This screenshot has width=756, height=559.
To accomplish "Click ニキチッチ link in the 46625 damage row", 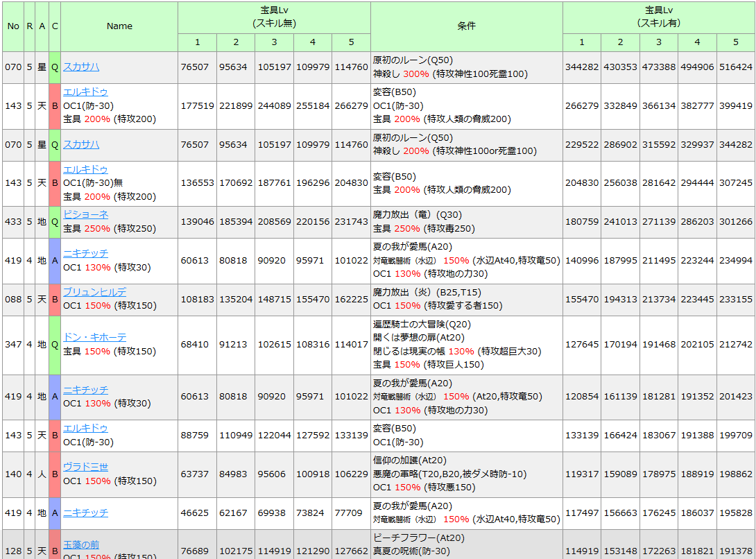I will [85, 513].
